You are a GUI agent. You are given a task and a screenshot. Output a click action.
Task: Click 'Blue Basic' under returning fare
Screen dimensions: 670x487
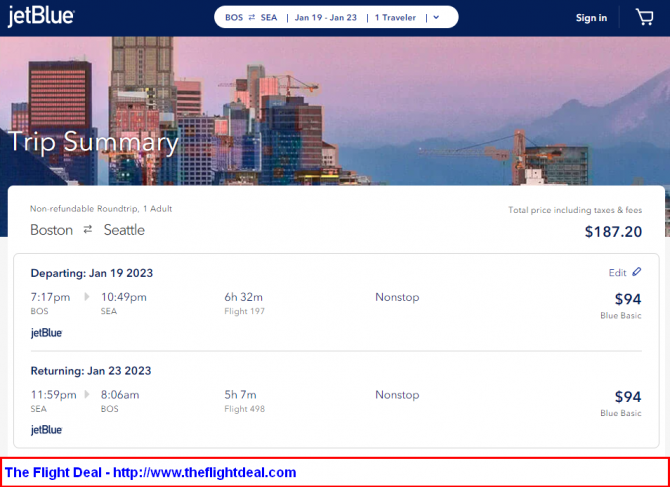point(621,413)
